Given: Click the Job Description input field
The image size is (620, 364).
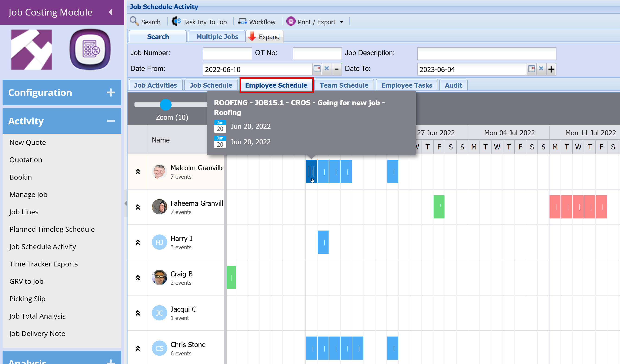Looking at the screenshot, I should point(486,53).
